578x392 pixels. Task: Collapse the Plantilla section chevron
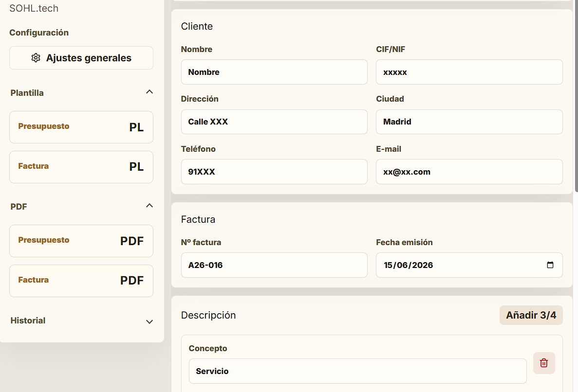tap(149, 91)
